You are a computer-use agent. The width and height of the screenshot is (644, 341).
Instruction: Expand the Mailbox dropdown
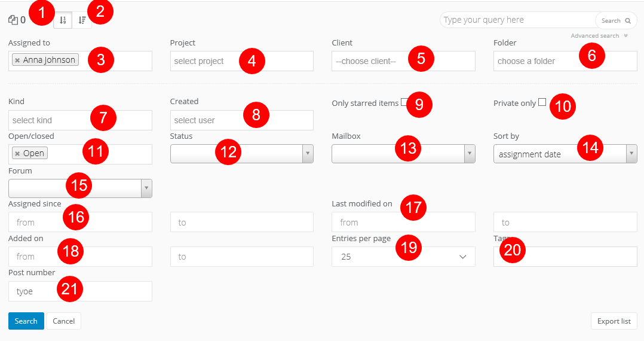(470, 154)
